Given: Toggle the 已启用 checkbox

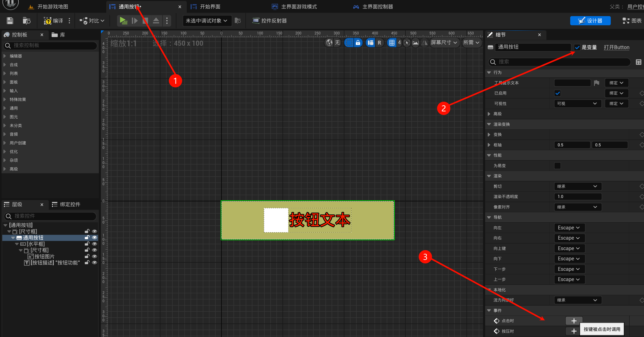Looking at the screenshot, I should pyautogui.click(x=557, y=93).
